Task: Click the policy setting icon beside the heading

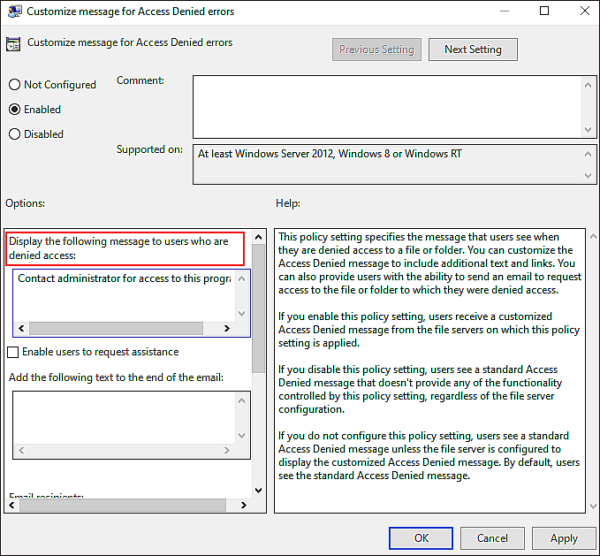Action: tap(13, 44)
